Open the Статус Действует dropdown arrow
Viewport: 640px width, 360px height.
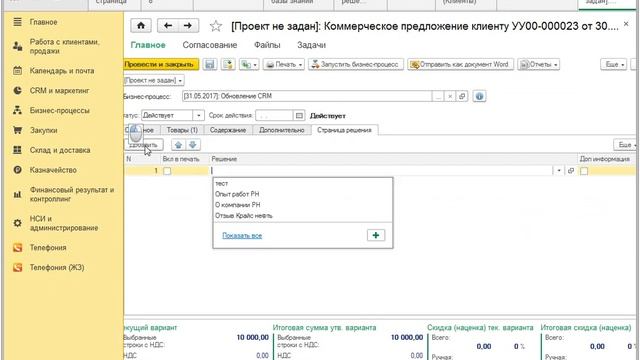point(198,116)
